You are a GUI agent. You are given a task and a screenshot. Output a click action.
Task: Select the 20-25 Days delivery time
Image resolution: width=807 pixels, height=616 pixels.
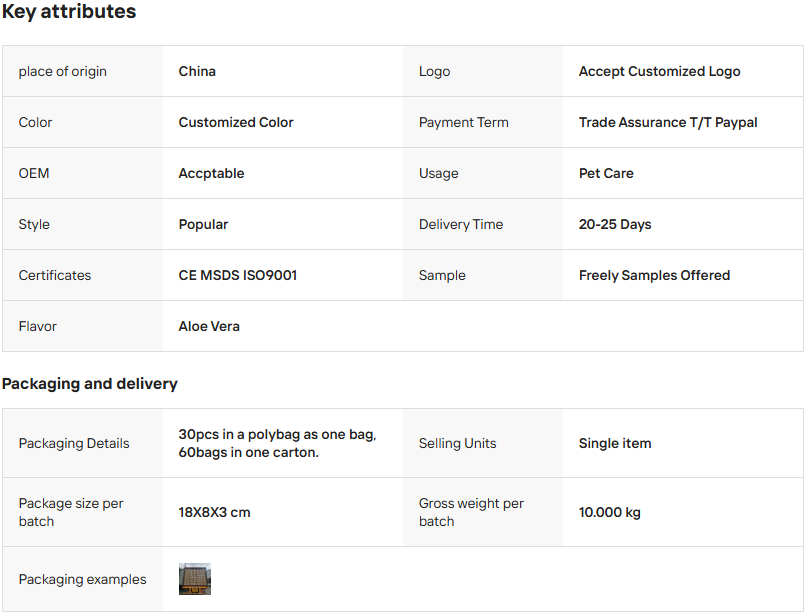point(615,224)
